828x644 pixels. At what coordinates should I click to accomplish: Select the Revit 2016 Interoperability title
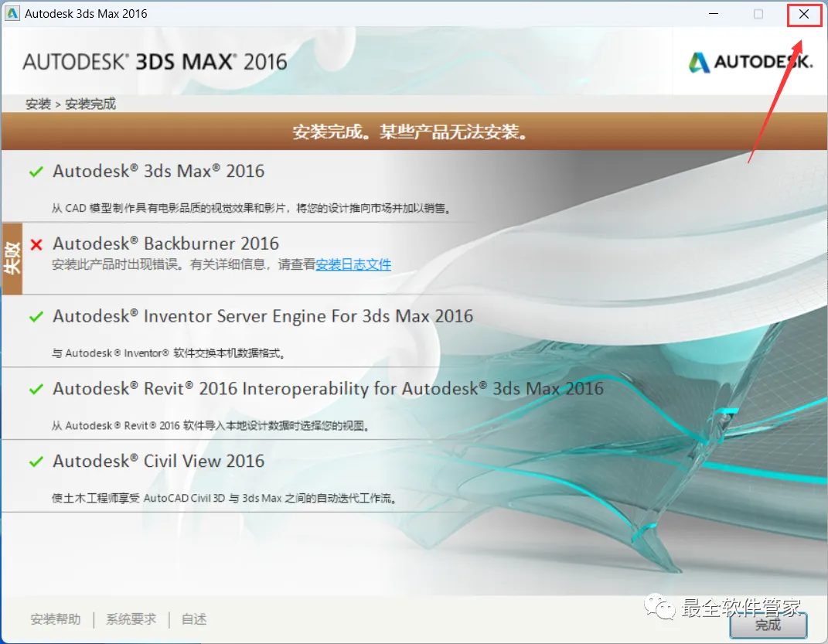(x=328, y=389)
